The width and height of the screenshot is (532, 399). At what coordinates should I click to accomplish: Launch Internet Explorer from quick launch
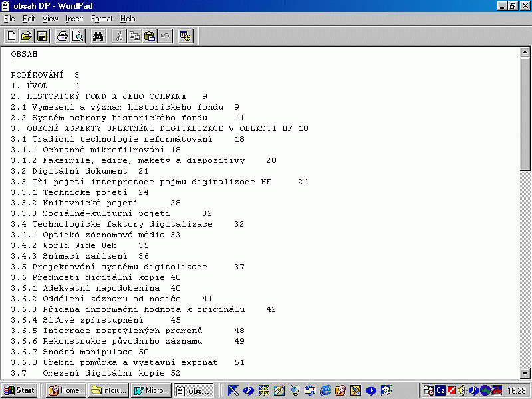pyautogui.click(x=325, y=390)
